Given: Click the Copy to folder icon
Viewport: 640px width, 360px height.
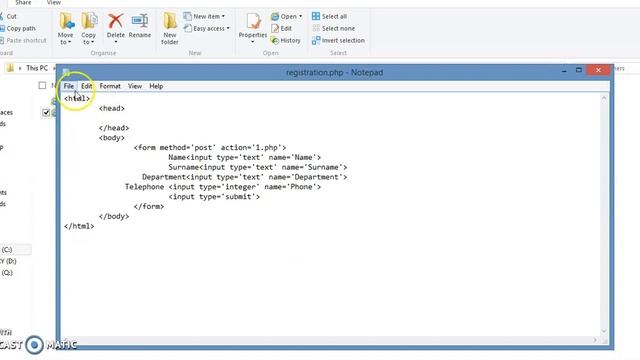Looking at the screenshot, I should (89, 21).
